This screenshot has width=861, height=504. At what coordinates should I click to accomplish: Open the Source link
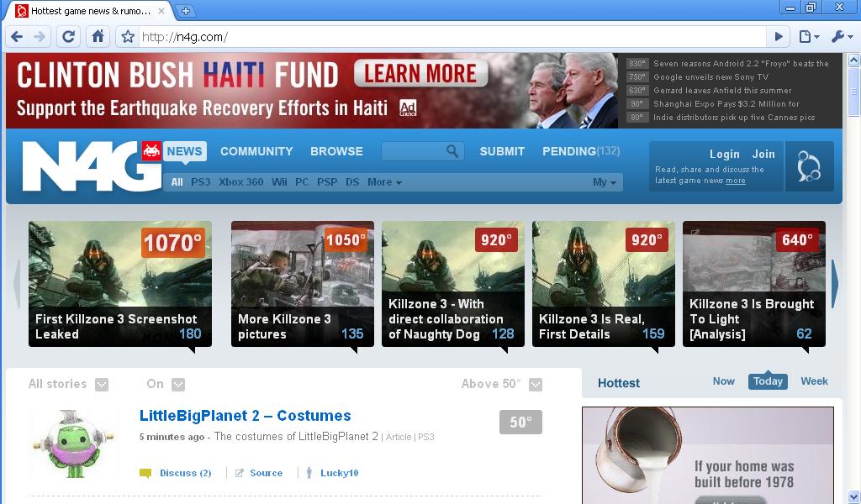(267, 473)
